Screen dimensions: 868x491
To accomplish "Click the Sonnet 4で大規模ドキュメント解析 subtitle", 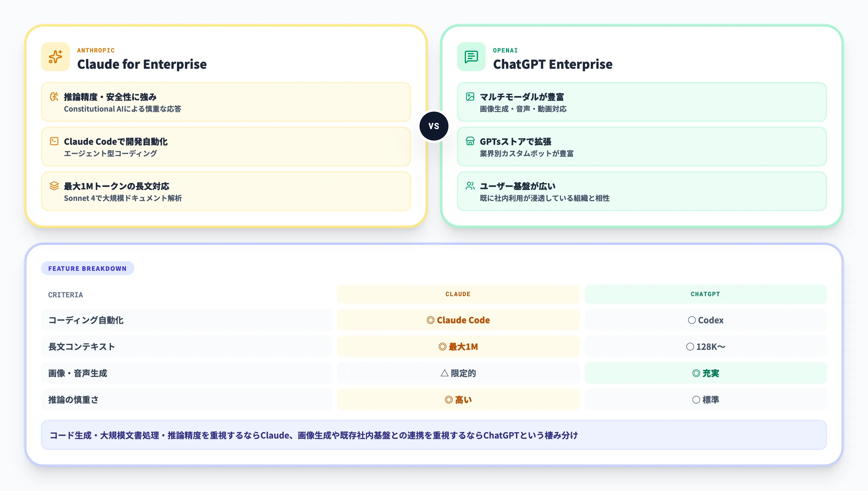I will (x=123, y=198).
